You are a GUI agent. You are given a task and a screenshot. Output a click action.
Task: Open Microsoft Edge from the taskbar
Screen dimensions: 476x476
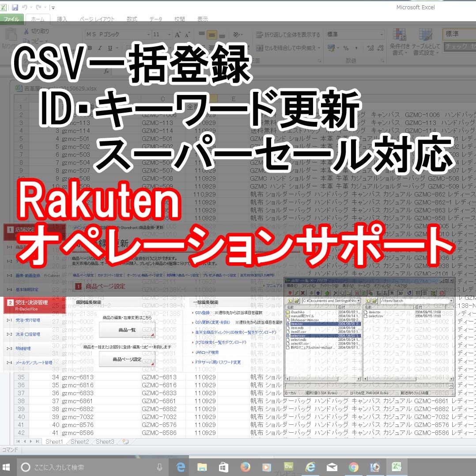click(181, 467)
